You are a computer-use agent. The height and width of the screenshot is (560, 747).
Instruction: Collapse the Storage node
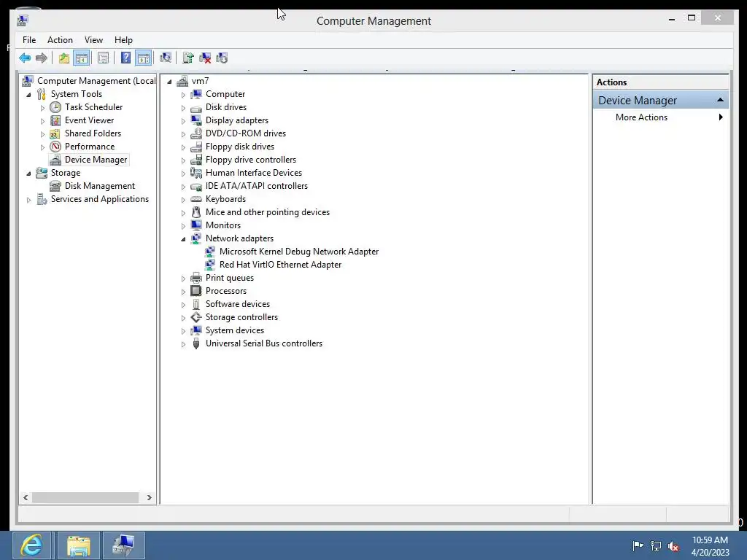pos(28,174)
